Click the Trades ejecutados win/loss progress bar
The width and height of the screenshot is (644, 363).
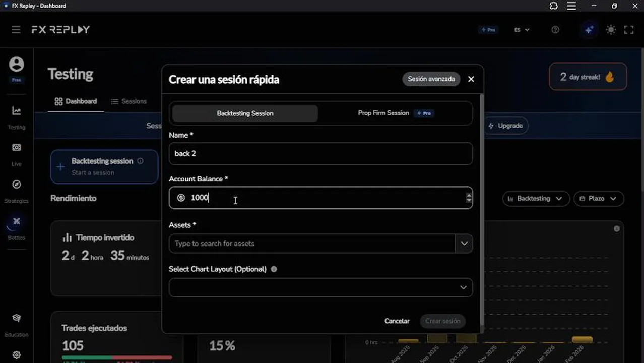pos(116,357)
